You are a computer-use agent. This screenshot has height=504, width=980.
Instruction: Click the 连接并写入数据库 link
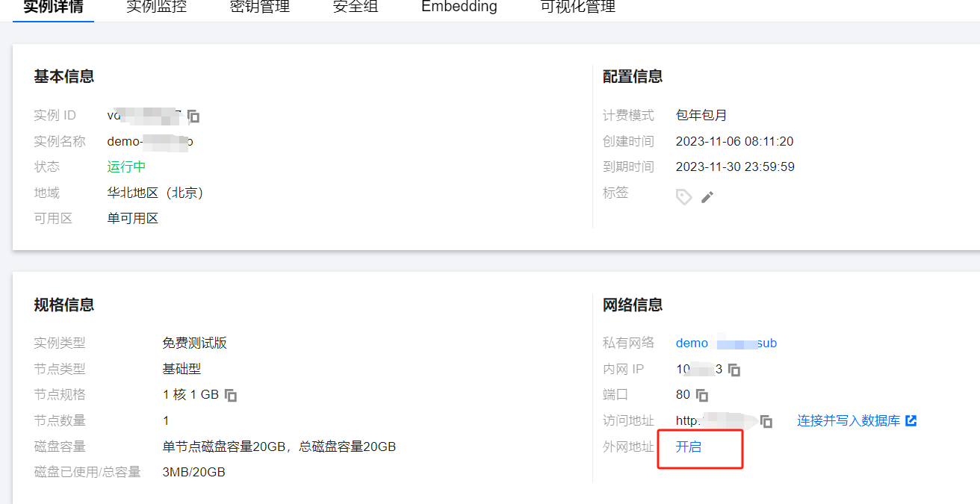(x=849, y=420)
